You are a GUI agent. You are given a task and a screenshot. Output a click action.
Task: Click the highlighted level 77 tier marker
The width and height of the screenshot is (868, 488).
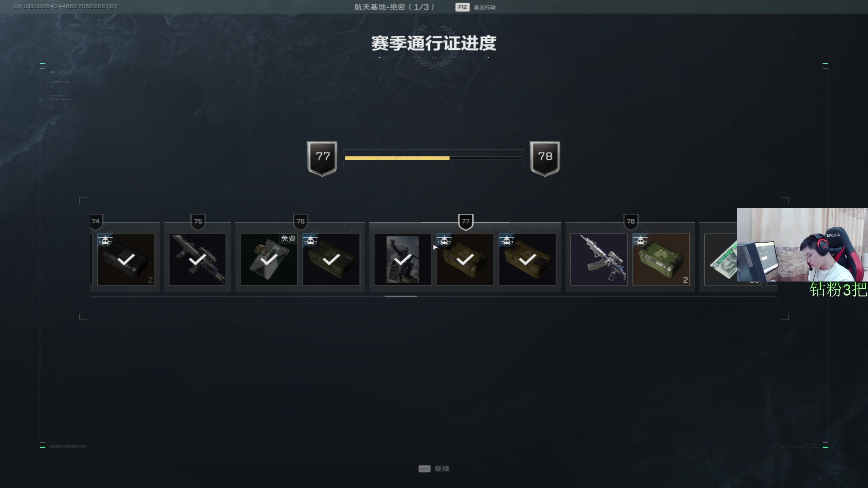(x=466, y=221)
